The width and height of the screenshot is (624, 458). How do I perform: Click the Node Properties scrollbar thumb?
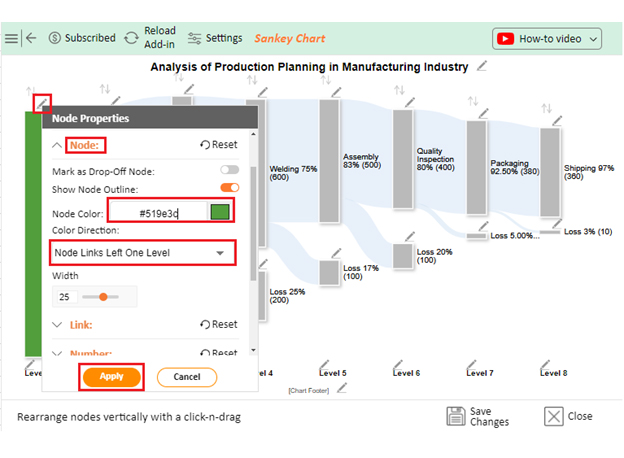tap(254, 224)
